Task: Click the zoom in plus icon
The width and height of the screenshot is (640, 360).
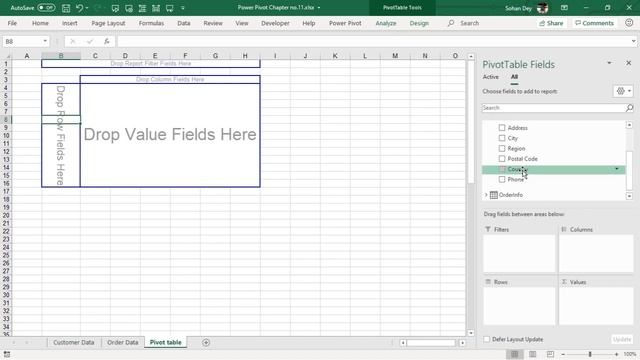Action: point(616,354)
